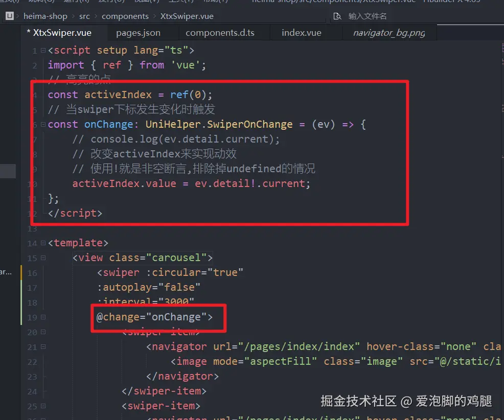
Task: Click '</navigator>' closing tag line 23
Action: [182, 376]
